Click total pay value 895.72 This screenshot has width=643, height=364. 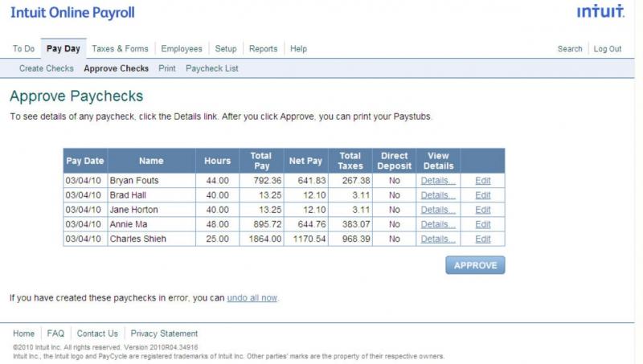pos(268,225)
